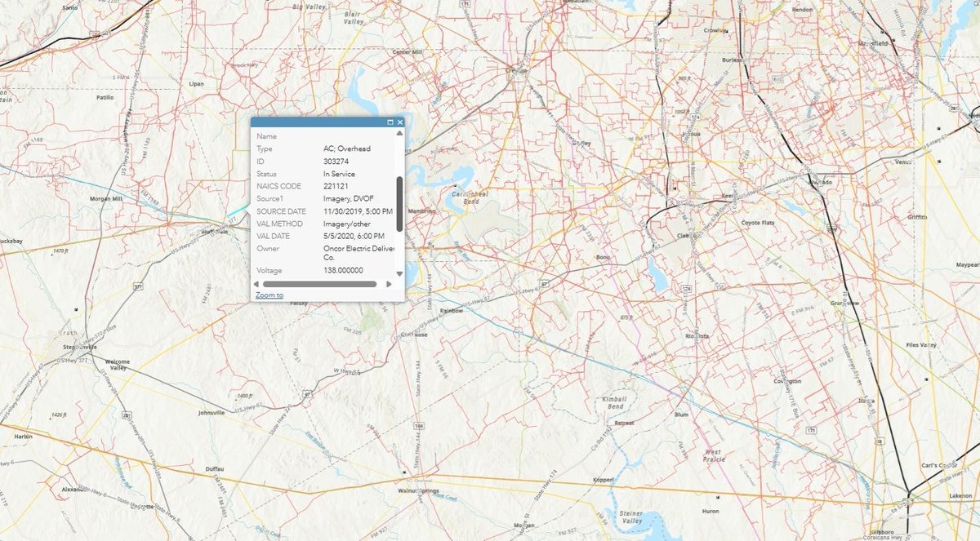Select the ID value 303274
Image resolution: width=980 pixels, height=541 pixels.
point(335,162)
